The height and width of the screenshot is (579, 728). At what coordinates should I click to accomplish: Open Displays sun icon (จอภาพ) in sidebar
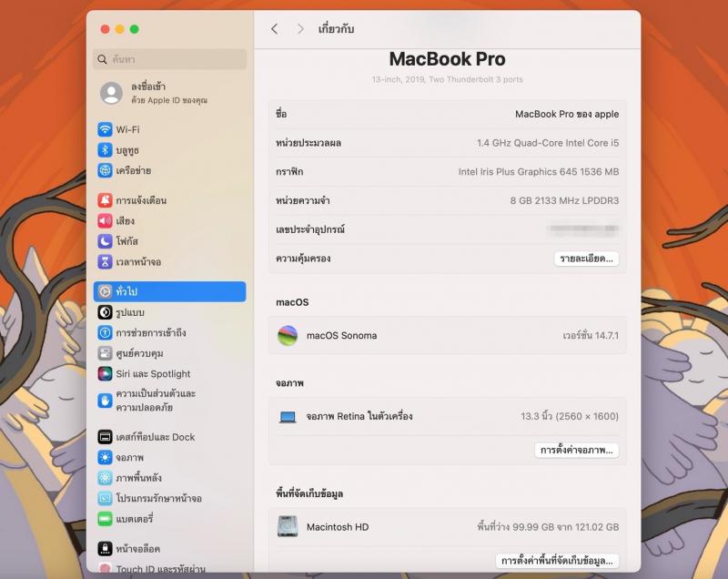point(105,457)
